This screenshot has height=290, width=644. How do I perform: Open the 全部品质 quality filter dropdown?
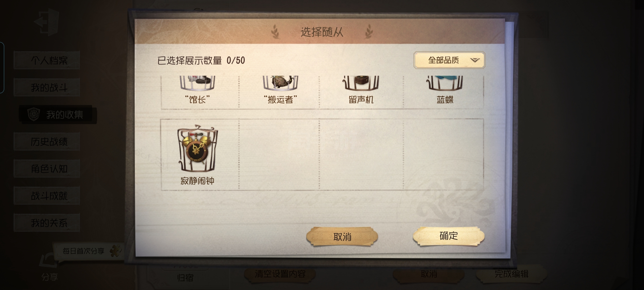click(449, 60)
